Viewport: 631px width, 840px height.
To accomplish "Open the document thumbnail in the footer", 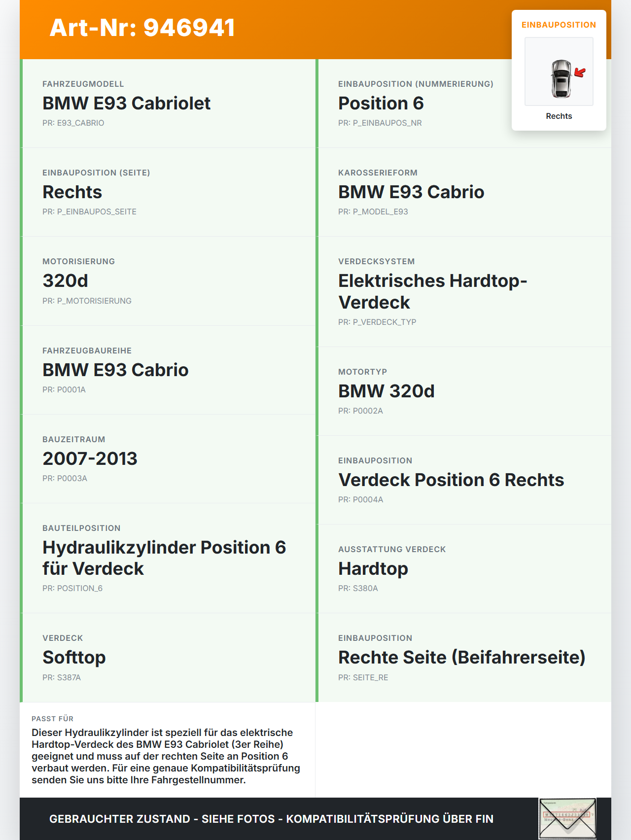I will [567, 819].
